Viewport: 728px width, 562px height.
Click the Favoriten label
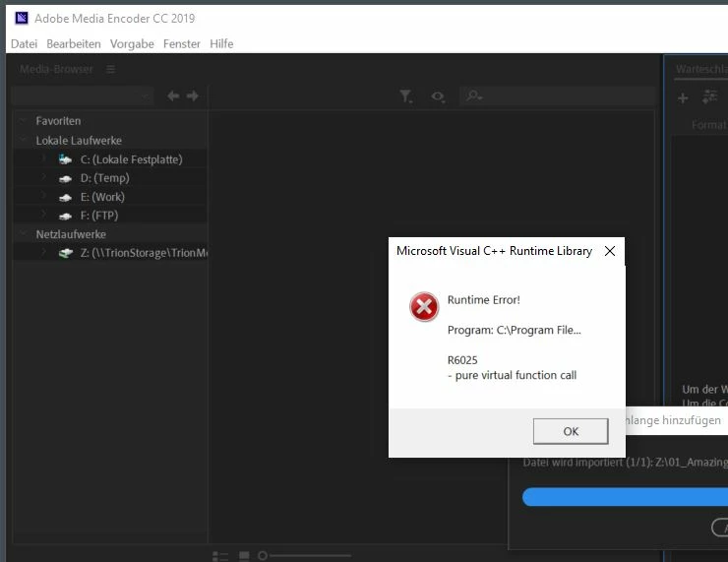(58, 121)
